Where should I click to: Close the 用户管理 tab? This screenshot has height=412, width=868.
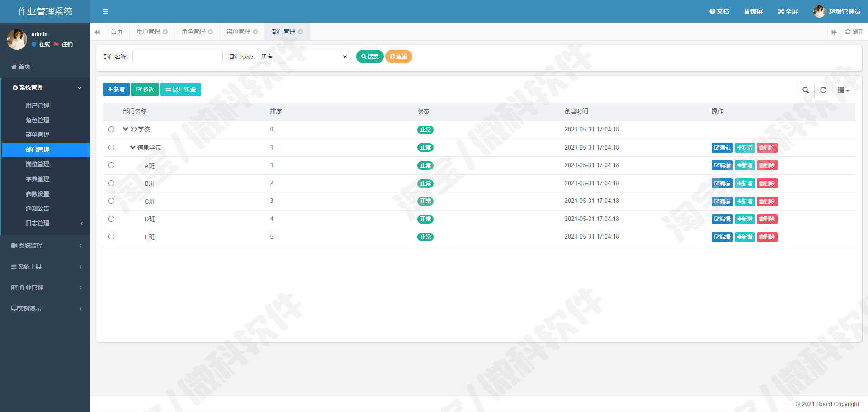click(x=165, y=32)
